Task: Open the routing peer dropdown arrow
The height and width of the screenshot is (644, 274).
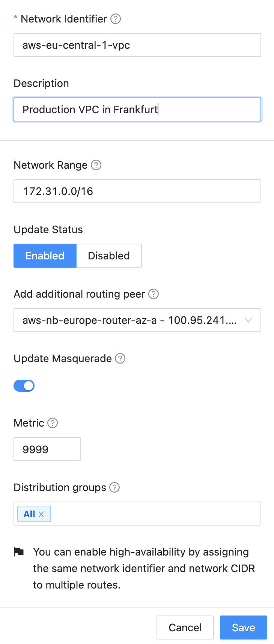Action: (x=248, y=320)
